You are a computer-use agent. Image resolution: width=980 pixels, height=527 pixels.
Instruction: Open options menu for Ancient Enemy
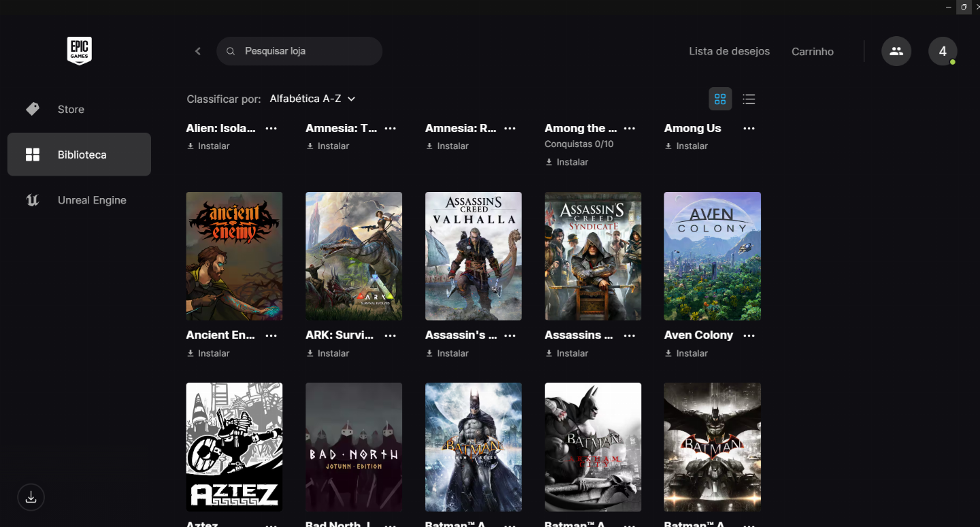tap(271, 335)
